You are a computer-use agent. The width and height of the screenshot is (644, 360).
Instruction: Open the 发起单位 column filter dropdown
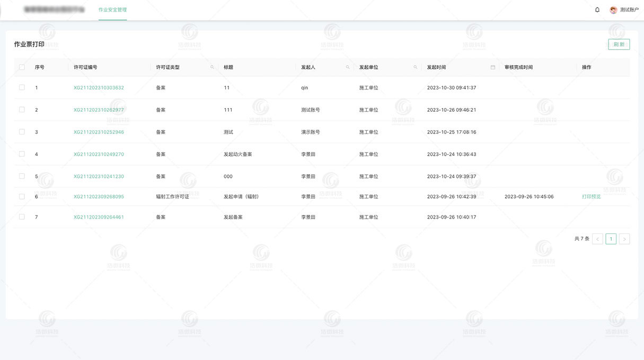click(x=415, y=67)
